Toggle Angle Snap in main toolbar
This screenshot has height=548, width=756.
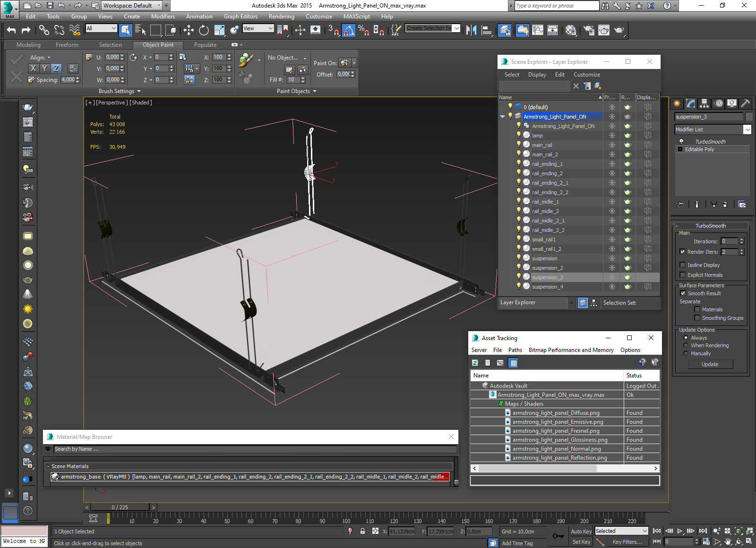(x=349, y=30)
